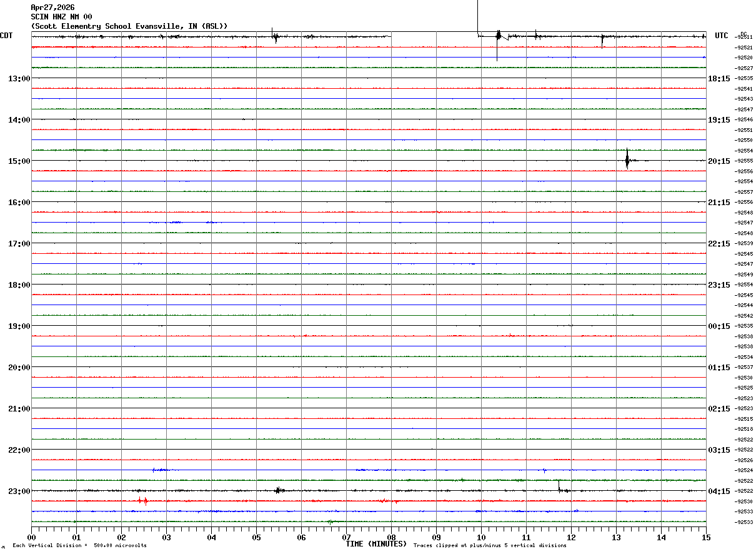Click the 00:15 UTC row label

[719, 326]
